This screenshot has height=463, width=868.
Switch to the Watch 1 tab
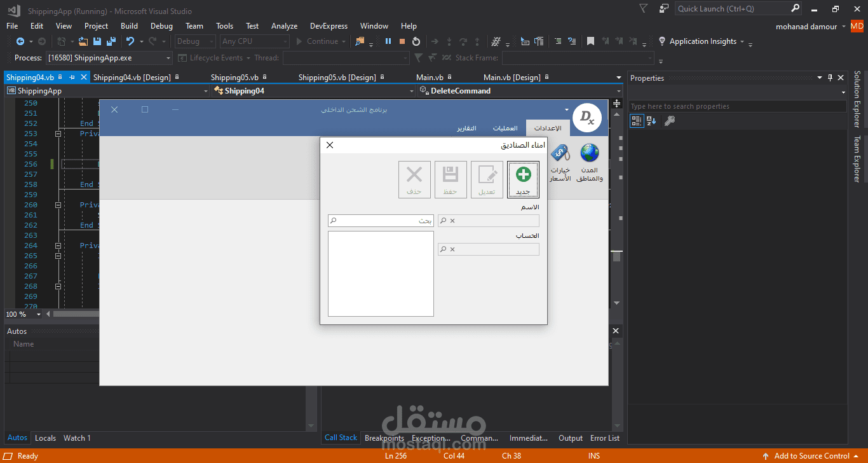tap(77, 438)
